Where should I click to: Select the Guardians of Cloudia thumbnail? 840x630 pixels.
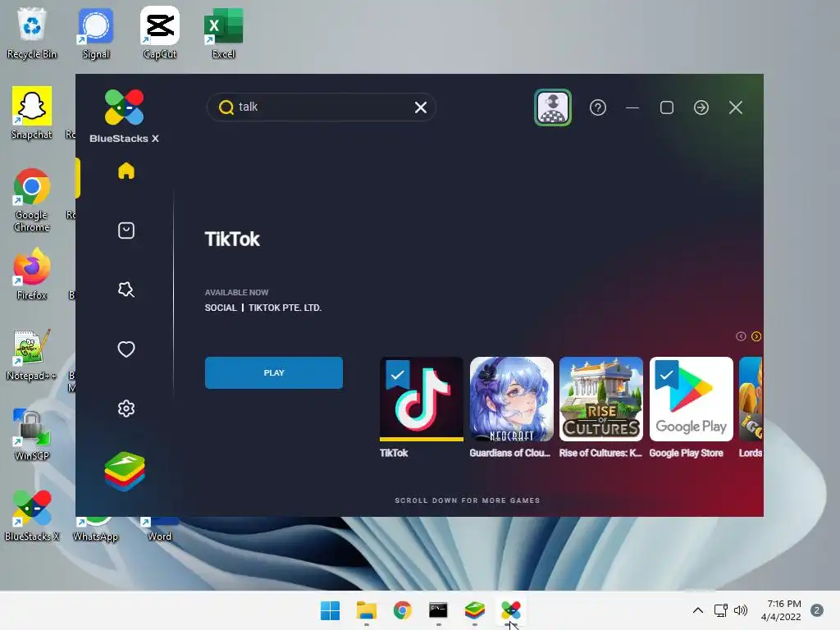click(511, 399)
